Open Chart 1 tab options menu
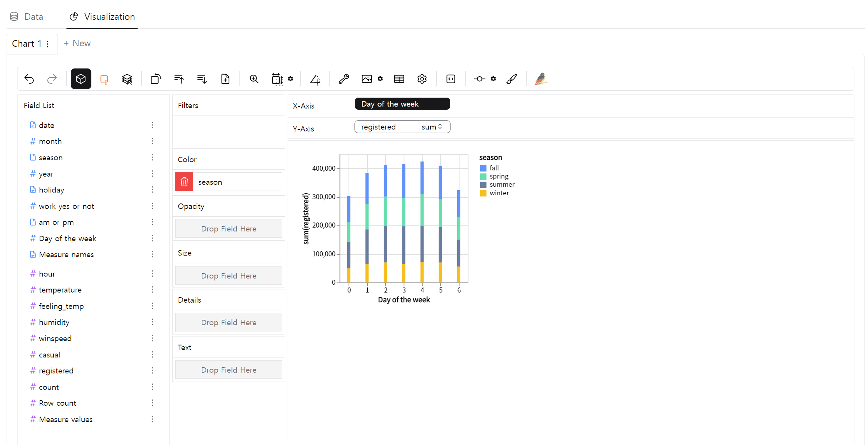Screen dimensions: 868x445 [x=47, y=44]
